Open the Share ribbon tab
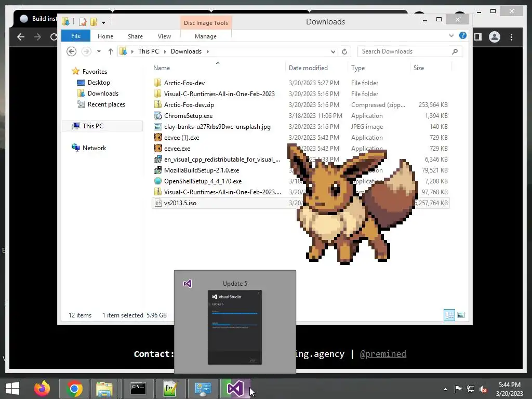The width and height of the screenshot is (532, 399). click(136, 36)
